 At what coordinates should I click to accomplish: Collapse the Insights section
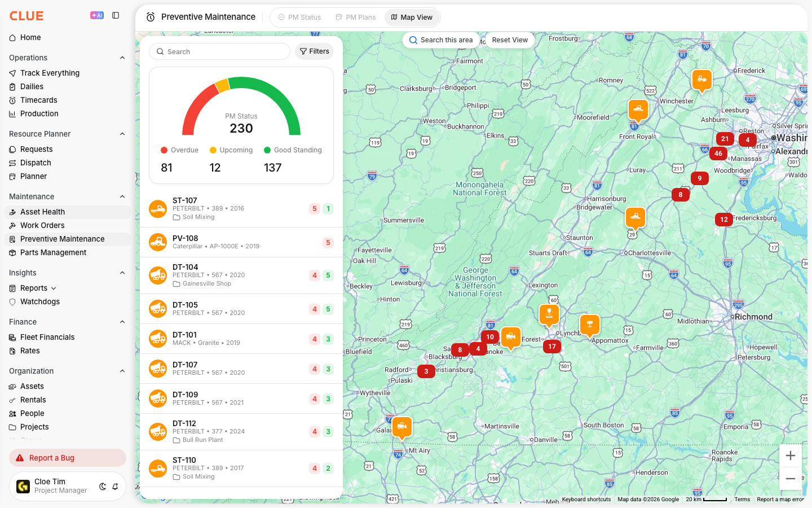click(x=122, y=273)
